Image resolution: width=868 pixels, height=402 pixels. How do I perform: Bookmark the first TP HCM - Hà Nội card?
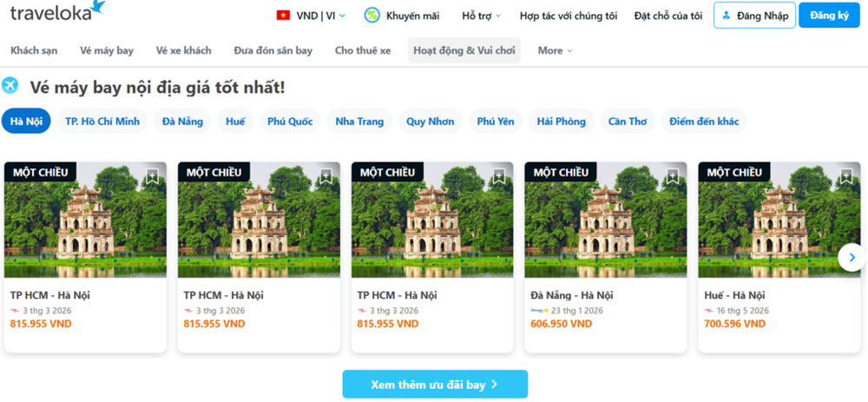point(152,177)
